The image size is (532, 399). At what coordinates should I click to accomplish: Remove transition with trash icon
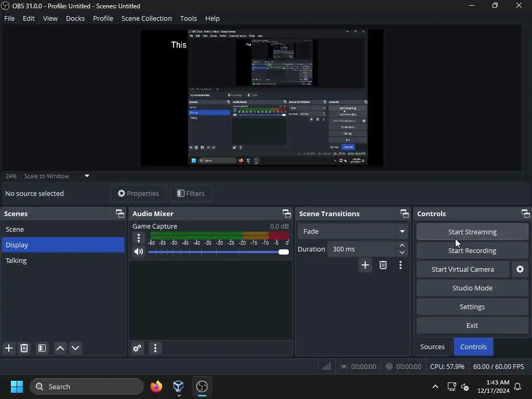pos(383,265)
